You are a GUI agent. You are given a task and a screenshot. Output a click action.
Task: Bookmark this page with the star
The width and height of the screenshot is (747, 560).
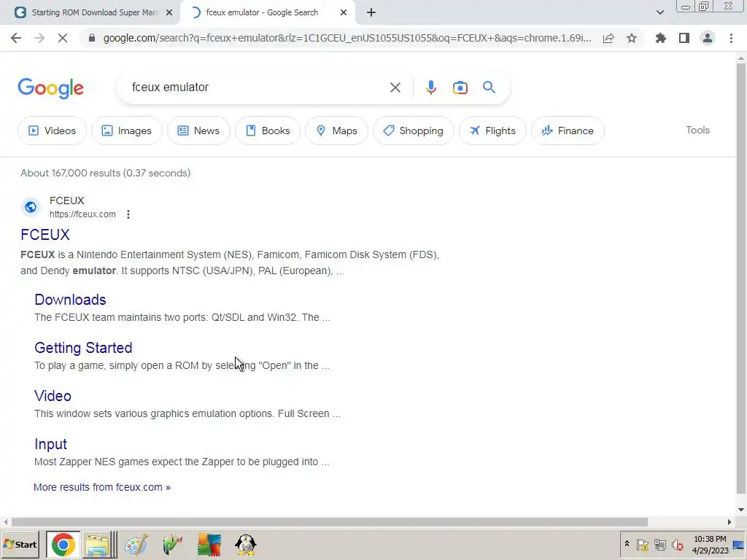coord(632,38)
